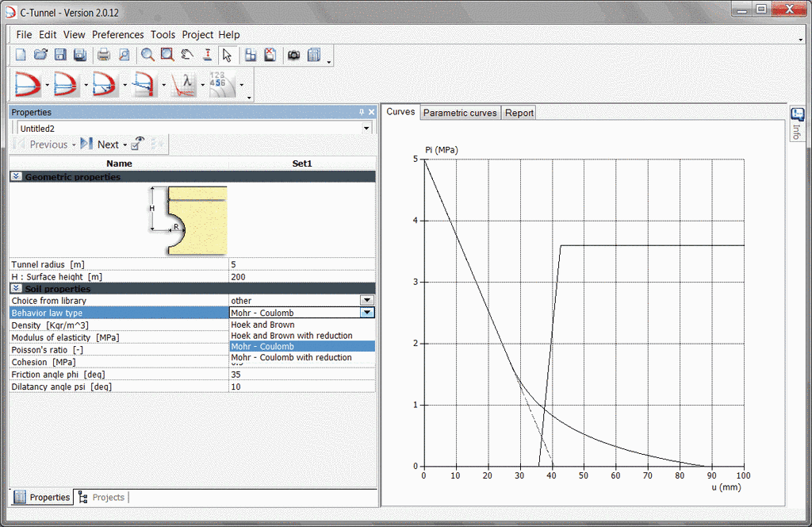Click the fourth tunnel support icon
The height and width of the screenshot is (527, 812).
(144, 84)
